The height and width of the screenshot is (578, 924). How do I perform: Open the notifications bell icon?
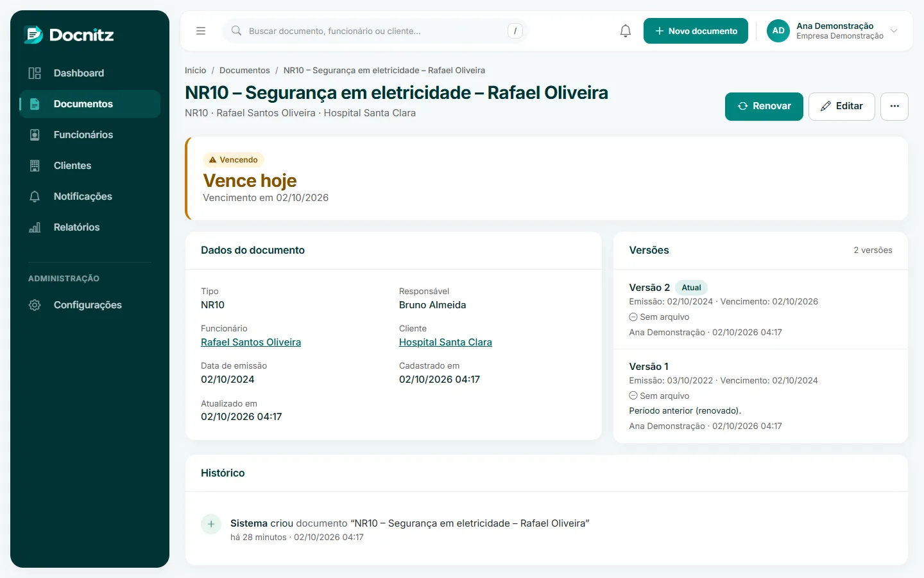[x=626, y=31]
